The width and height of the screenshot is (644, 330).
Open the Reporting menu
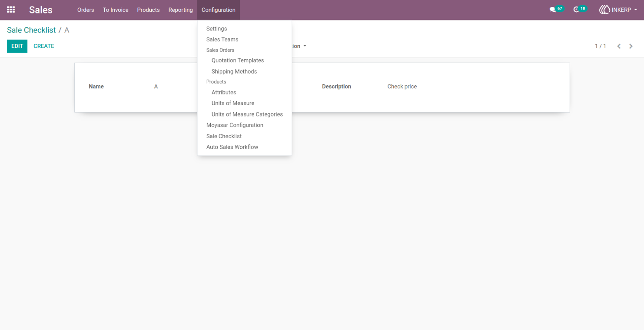pyautogui.click(x=181, y=10)
